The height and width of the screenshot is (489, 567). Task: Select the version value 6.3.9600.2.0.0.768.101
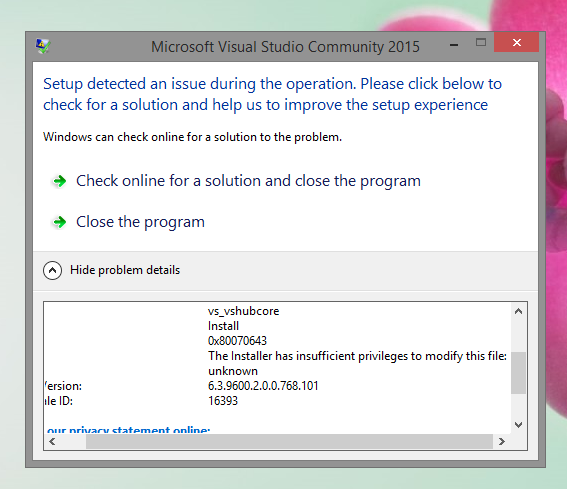[263, 386]
